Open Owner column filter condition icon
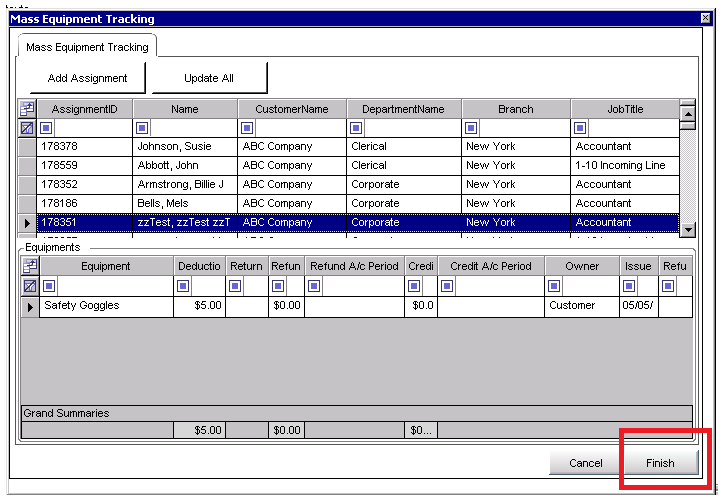 pyautogui.click(x=554, y=286)
